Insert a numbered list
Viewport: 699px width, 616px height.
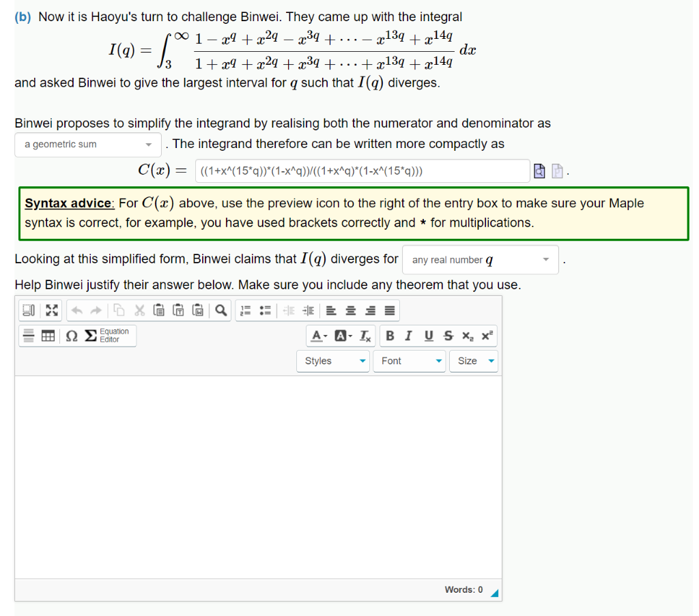pyautogui.click(x=246, y=310)
